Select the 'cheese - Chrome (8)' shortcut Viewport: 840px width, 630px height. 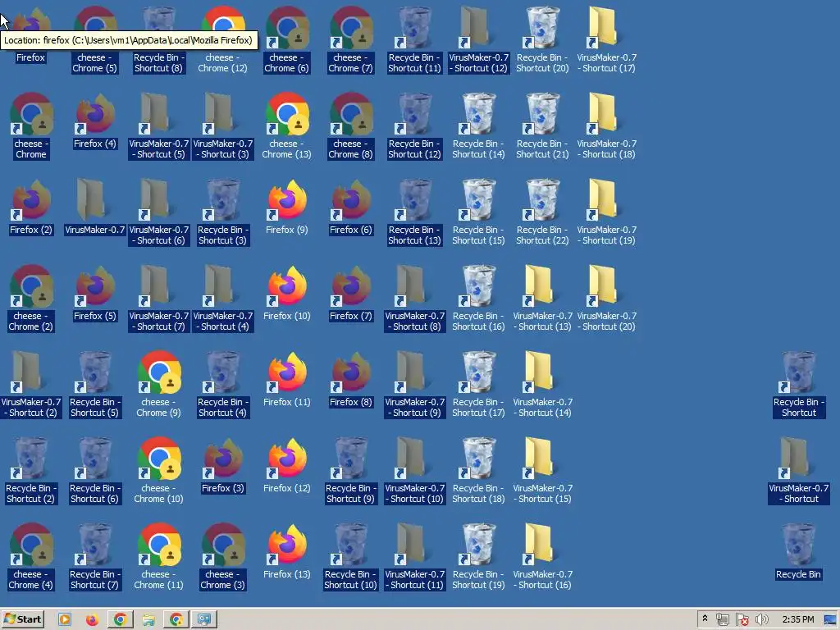coord(350,126)
